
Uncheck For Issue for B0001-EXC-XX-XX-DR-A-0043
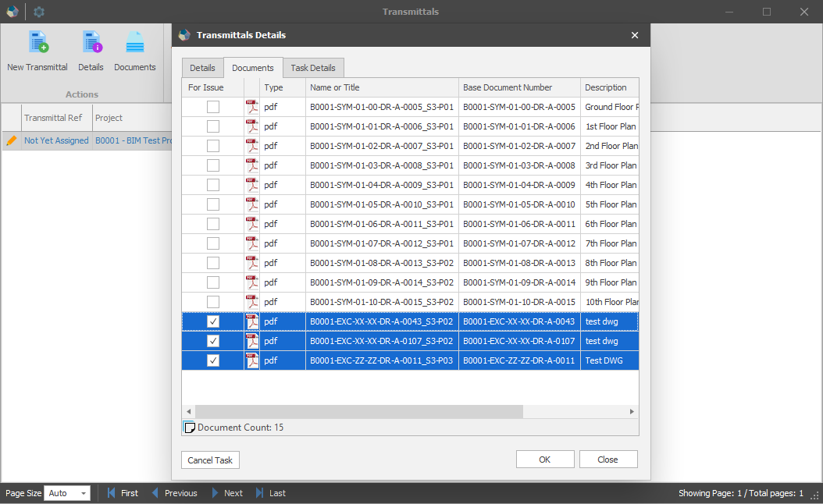213,321
